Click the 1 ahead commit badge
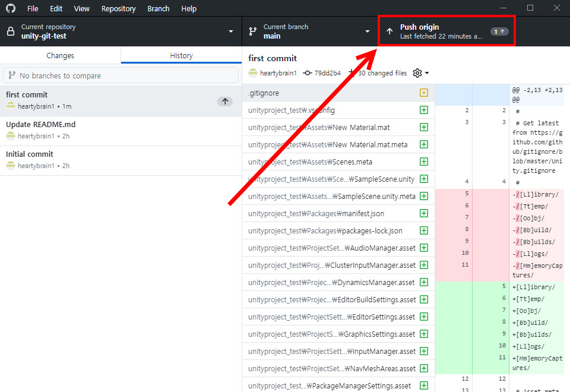Image resolution: width=570 pixels, height=392 pixels. click(x=499, y=31)
